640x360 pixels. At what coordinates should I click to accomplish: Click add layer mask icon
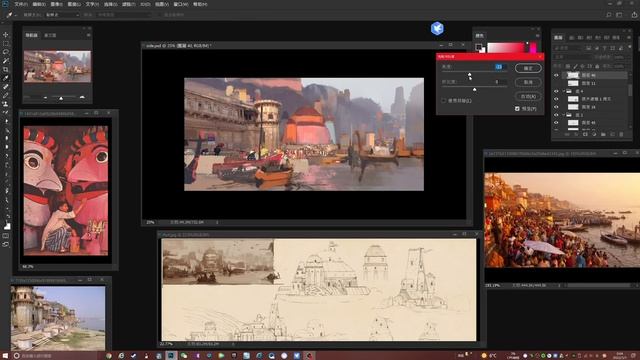[585, 134]
